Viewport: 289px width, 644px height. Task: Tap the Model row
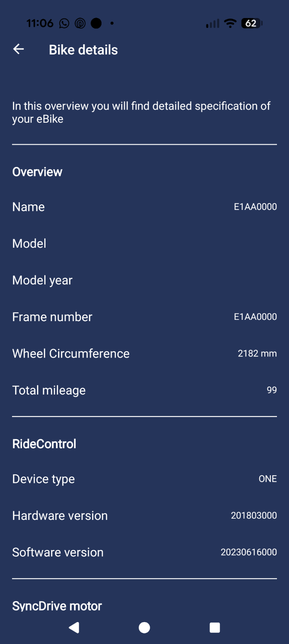144,243
